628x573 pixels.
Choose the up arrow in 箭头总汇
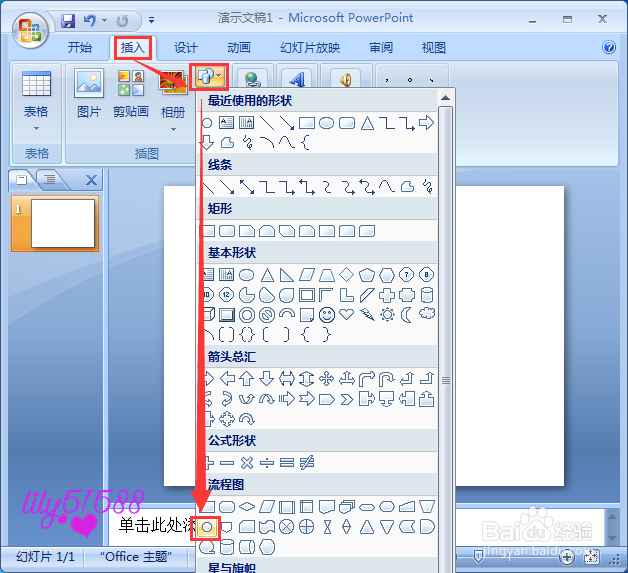(247, 378)
